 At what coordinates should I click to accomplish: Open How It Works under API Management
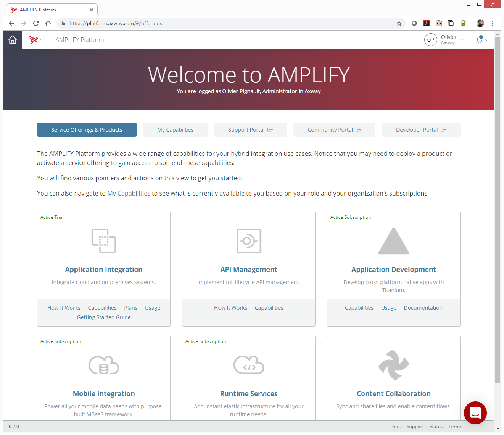click(230, 308)
